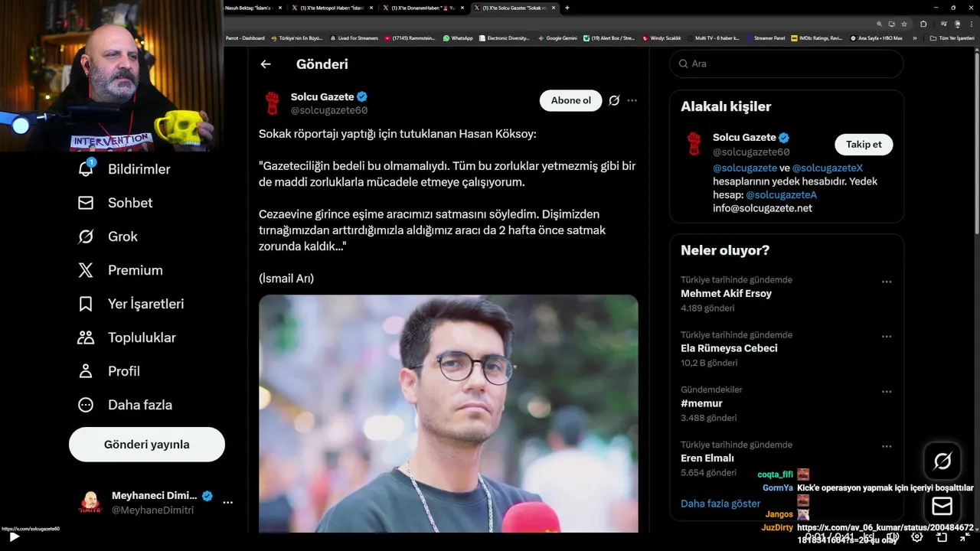
Task: Go back with the arrow beside Gönderi
Action: [266, 64]
